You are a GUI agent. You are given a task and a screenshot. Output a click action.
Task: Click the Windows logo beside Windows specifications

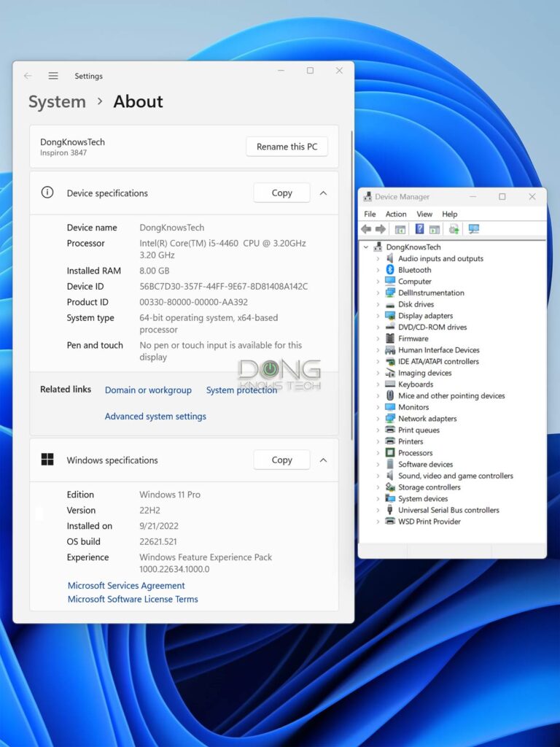47,460
